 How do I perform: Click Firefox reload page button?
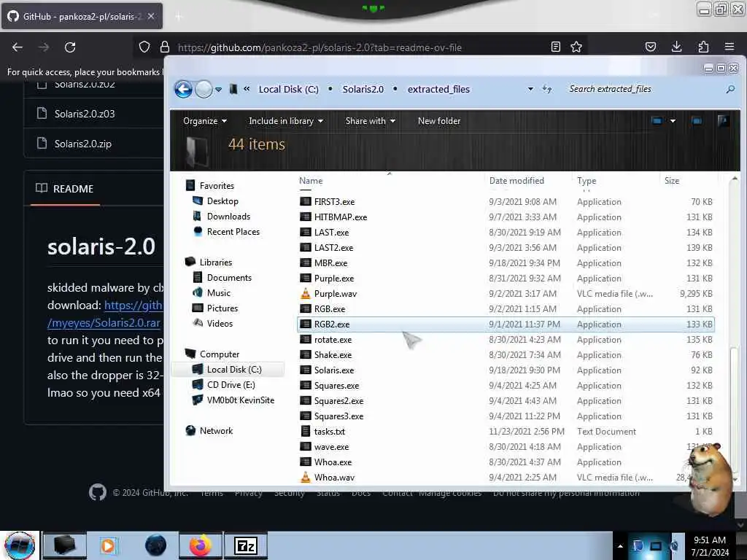point(70,47)
